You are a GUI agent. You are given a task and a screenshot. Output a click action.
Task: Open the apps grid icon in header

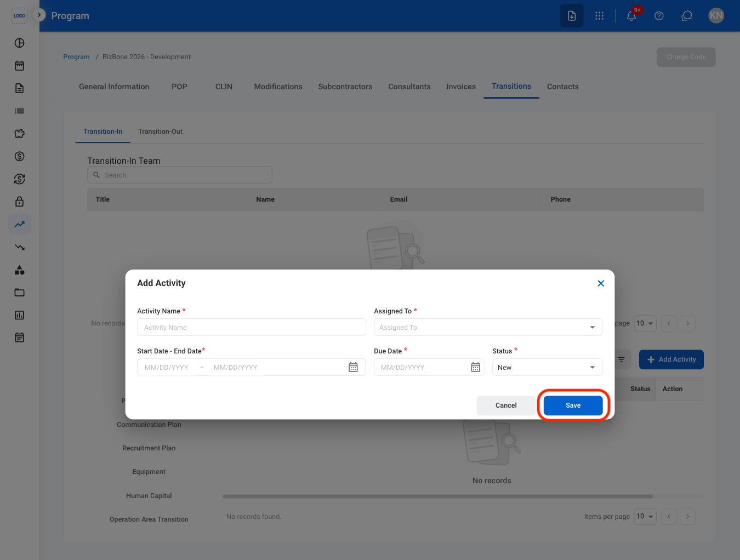(x=599, y=16)
